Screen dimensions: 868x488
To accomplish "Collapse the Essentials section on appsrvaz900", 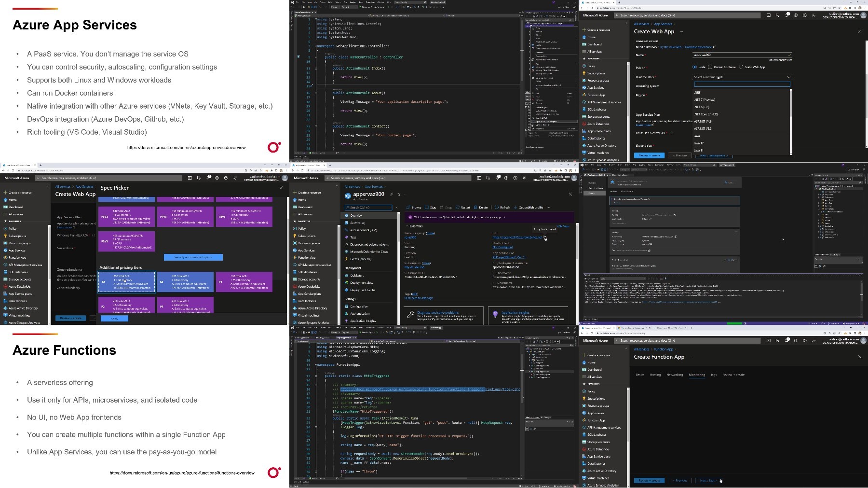I will pyautogui.click(x=407, y=226).
